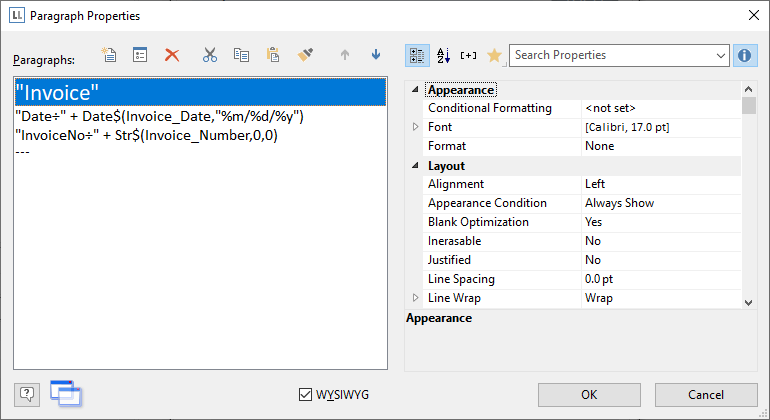Expand the Line Wrap property
770x420 pixels.
pyautogui.click(x=416, y=298)
